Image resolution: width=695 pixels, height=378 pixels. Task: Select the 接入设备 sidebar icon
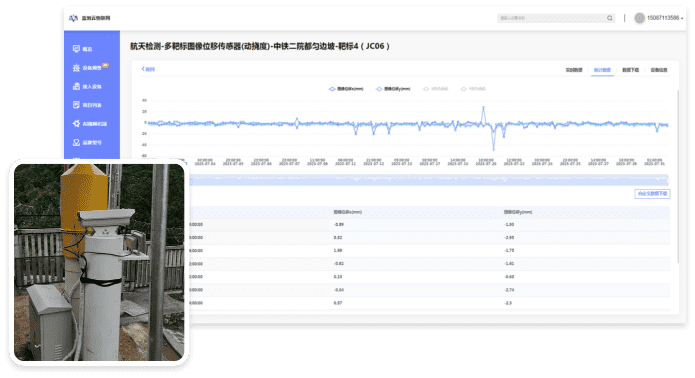76,86
